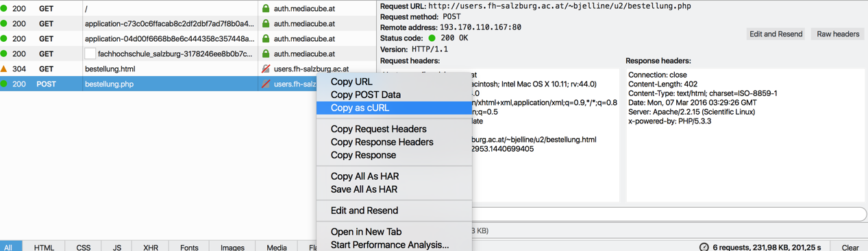Click Content-Type text/html response header
Viewport: 868px width, 251px height.
[x=703, y=93]
